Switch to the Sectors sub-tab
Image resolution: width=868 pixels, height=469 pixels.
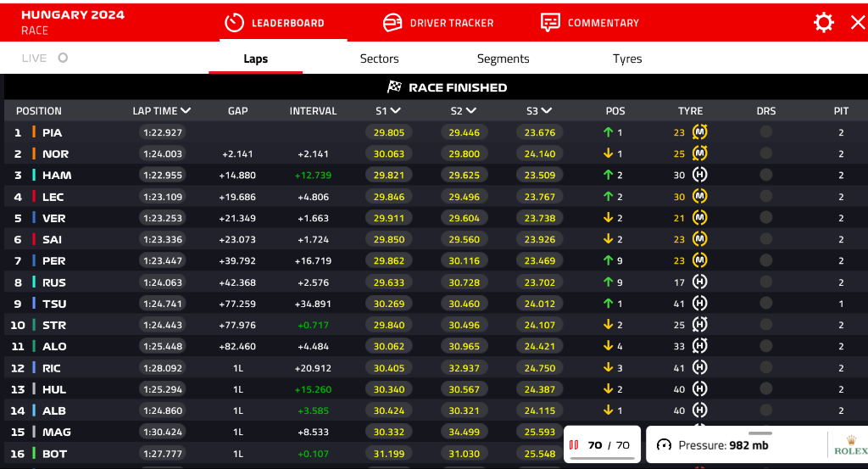pos(379,59)
